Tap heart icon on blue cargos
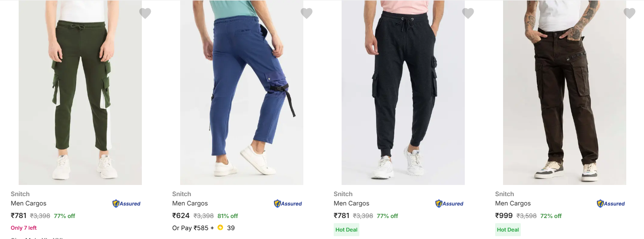The height and width of the screenshot is (239, 644). 307,14
